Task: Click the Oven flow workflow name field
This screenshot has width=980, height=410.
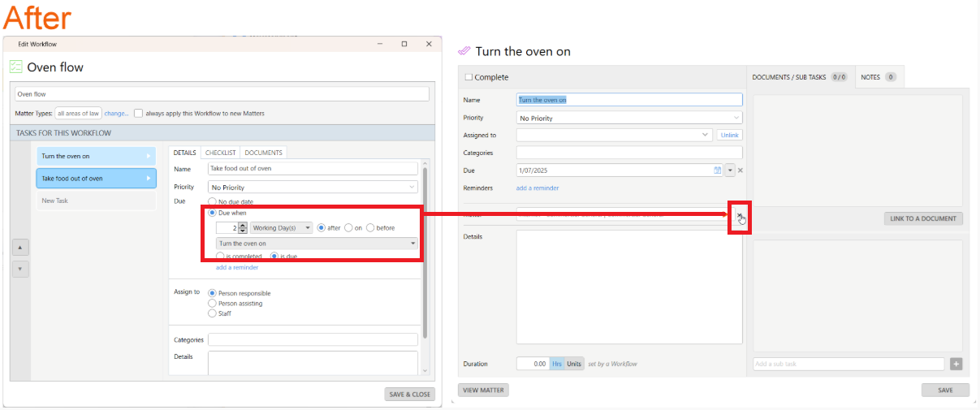Action: [222, 94]
